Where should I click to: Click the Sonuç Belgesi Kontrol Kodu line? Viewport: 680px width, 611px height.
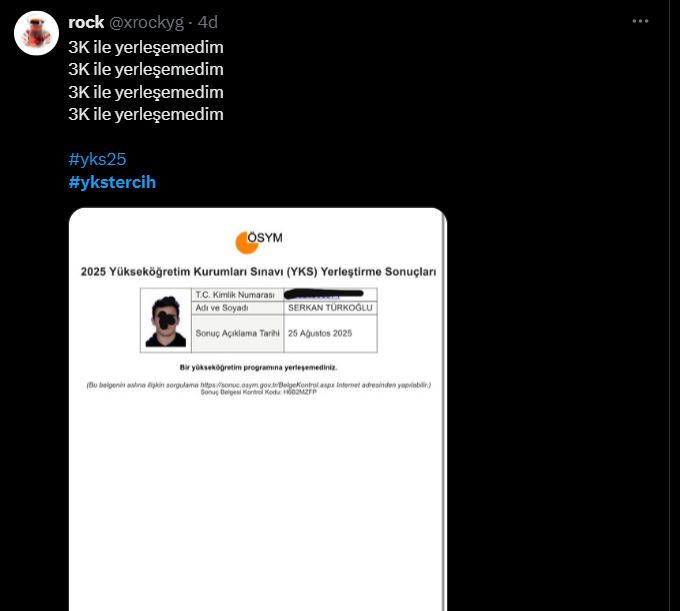pyautogui.click(x=258, y=392)
